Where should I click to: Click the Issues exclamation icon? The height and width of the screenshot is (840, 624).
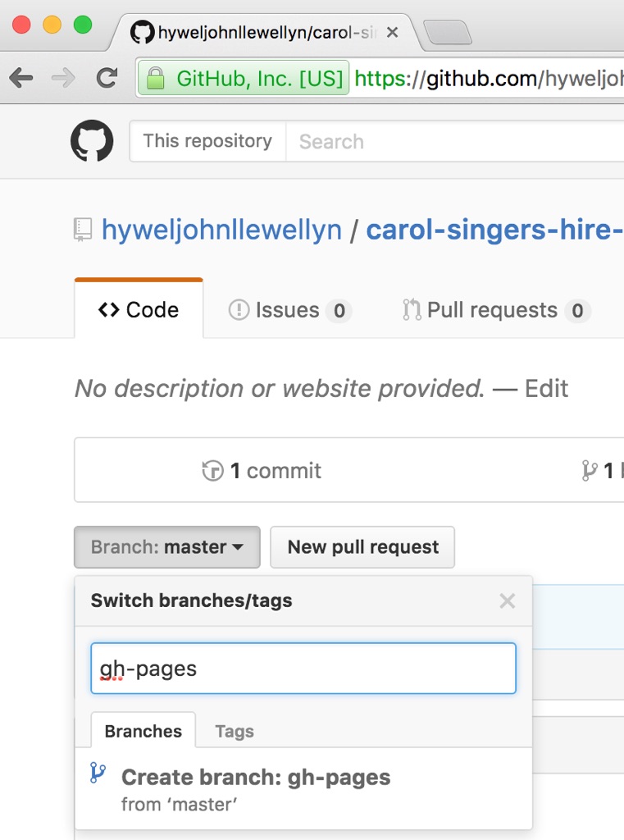[x=239, y=309]
